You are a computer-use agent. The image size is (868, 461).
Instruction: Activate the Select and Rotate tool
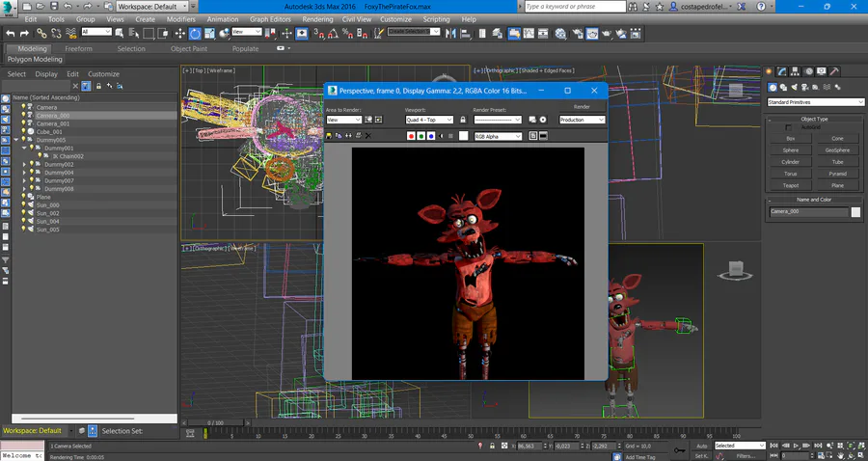click(x=195, y=33)
